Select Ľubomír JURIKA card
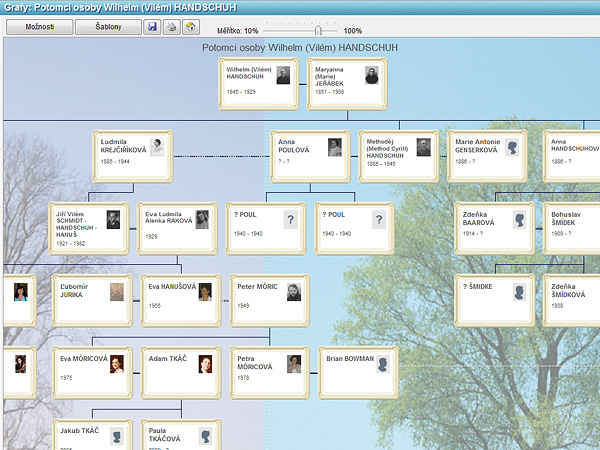The image size is (600, 450). point(92,301)
